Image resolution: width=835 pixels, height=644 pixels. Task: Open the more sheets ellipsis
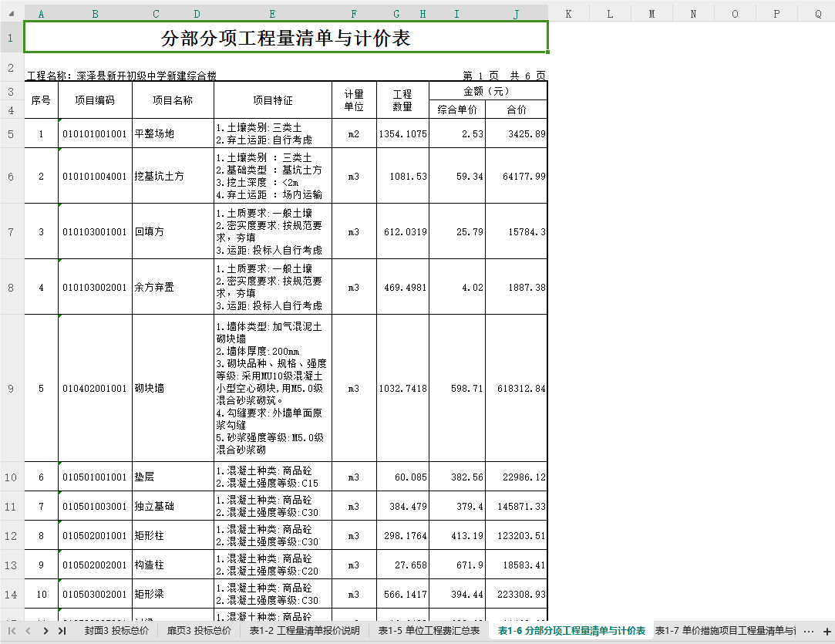808,632
